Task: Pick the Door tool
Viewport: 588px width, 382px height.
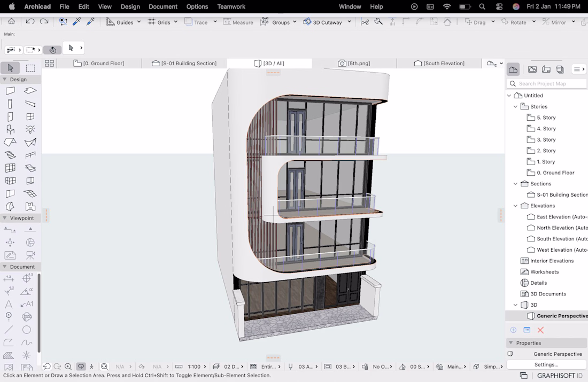Action: tap(10, 116)
